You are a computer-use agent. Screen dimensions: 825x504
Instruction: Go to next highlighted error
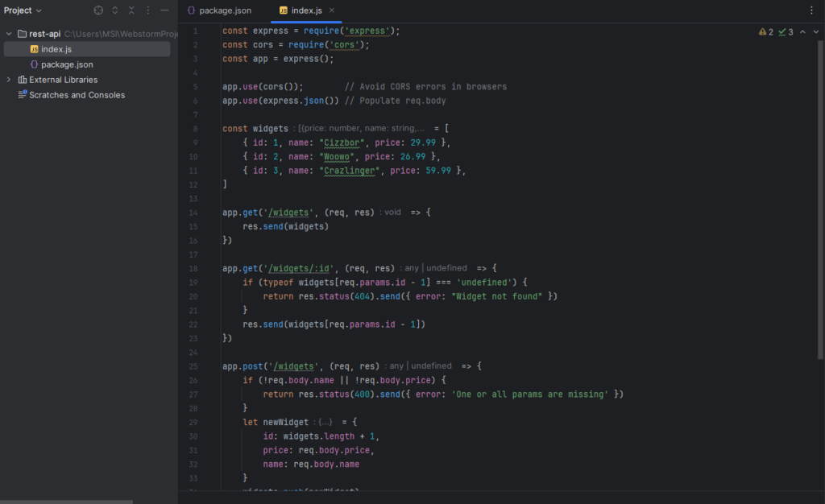[816, 32]
